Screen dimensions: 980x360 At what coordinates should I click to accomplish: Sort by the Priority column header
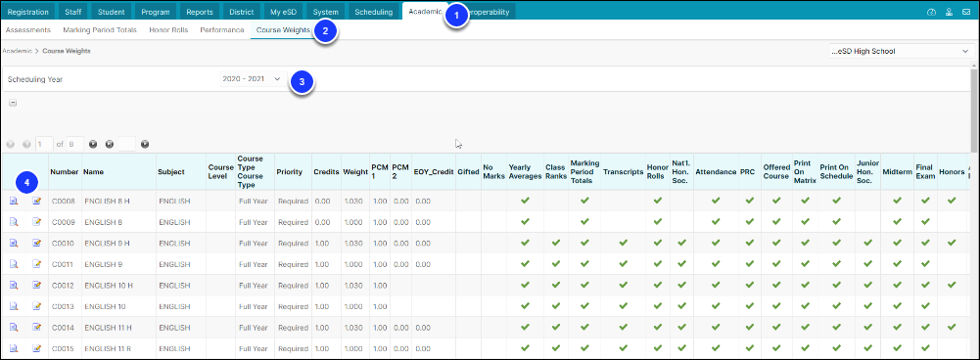click(x=290, y=172)
